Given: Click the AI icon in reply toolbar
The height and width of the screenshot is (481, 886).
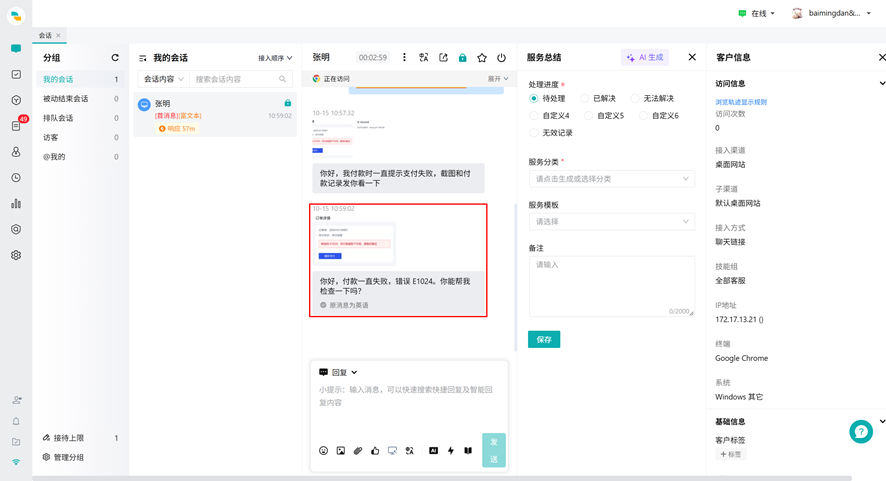Looking at the screenshot, I should 433,450.
